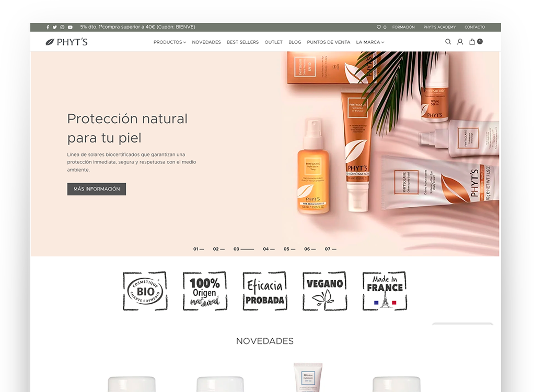Image resolution: width=534 pixels, height=392 pixels.
Task: Click the BB cream product thumbnail
Action: 308,377
